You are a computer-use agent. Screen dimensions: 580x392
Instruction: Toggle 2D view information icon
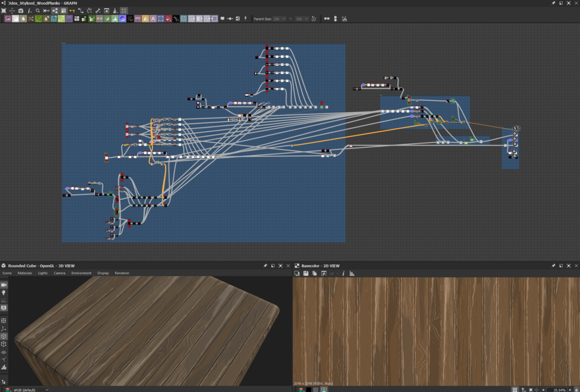343,274
